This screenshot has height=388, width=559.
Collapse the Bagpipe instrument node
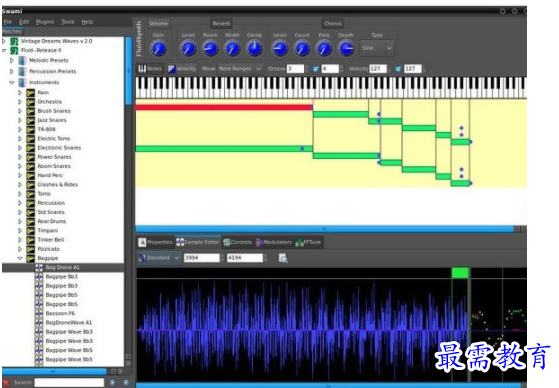pos(20,258)
